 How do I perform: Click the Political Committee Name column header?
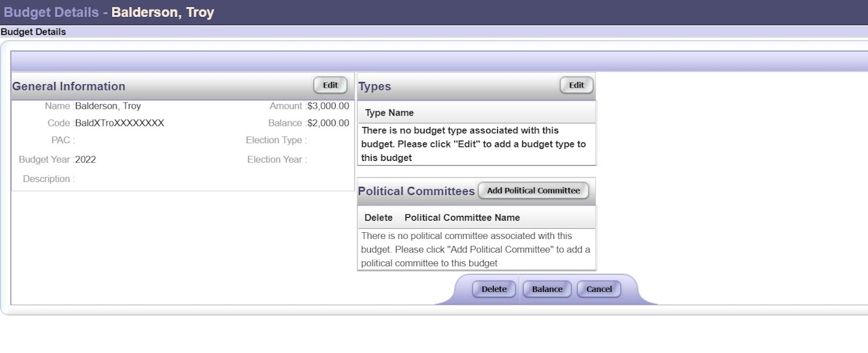[x=462, y=218]
